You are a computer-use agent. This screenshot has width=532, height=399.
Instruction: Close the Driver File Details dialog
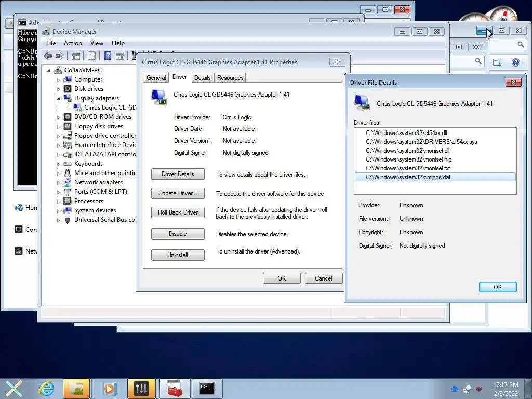coord(513,83)
